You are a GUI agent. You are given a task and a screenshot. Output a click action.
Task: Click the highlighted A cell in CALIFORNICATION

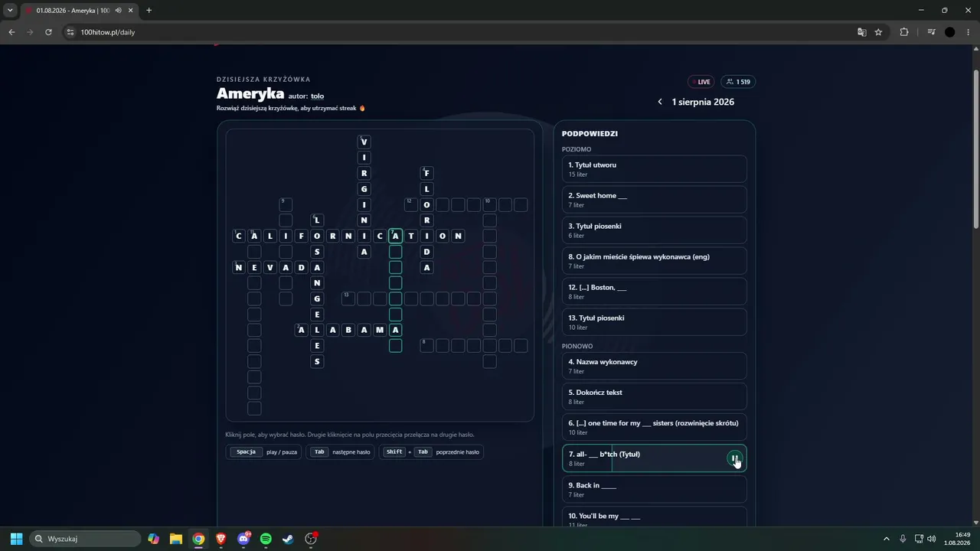tap(395, 236)
